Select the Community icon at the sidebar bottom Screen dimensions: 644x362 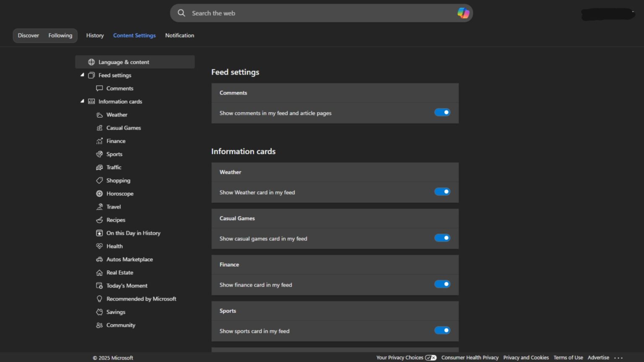[99, 325]
